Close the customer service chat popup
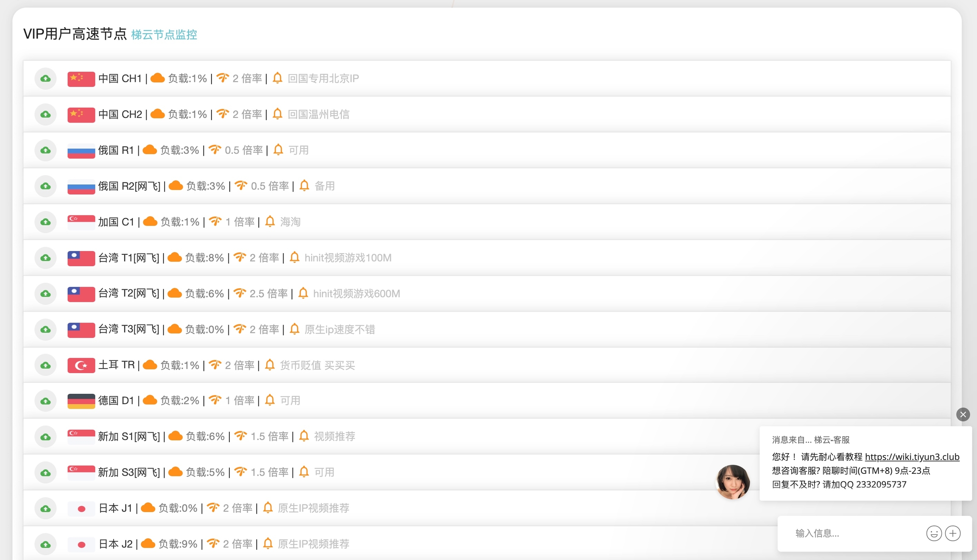Viewport: 977px width, 560px height. [963, 414]
